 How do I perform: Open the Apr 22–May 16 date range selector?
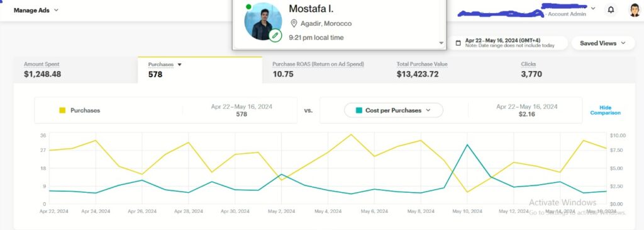click(x=508, y=43)
